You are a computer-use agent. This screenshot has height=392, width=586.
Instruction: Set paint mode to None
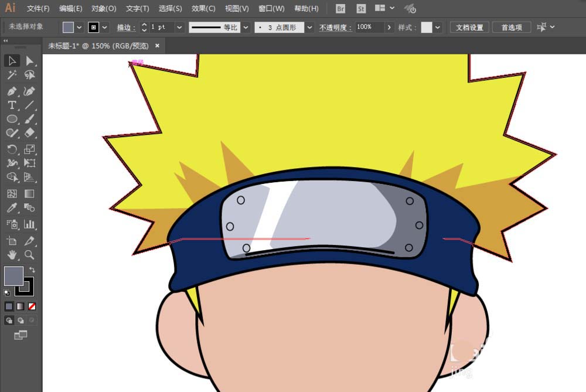32,306
